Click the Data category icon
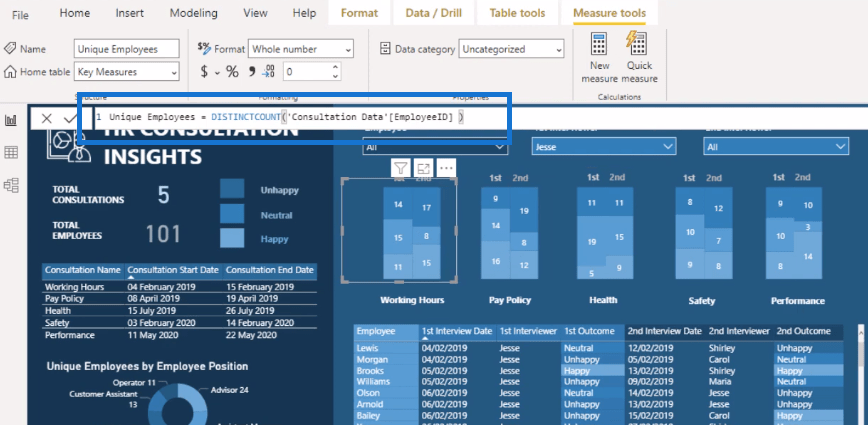 385,49
